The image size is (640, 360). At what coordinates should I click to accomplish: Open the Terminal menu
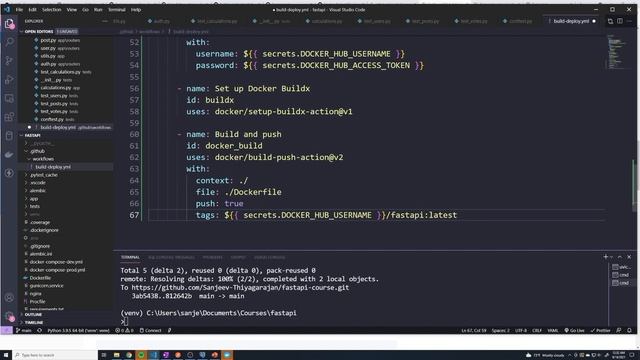(117, 9)
